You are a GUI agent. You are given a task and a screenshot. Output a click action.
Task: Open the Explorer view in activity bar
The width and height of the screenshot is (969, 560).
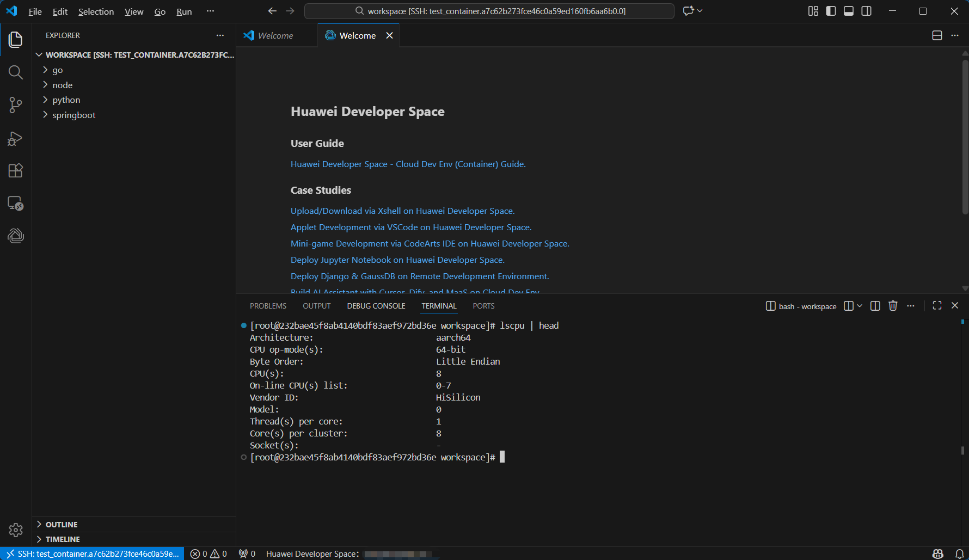[x=16, y=40]
